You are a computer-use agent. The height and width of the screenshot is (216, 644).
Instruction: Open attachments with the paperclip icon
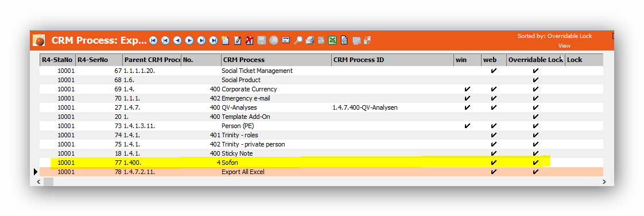pos(344,40)
